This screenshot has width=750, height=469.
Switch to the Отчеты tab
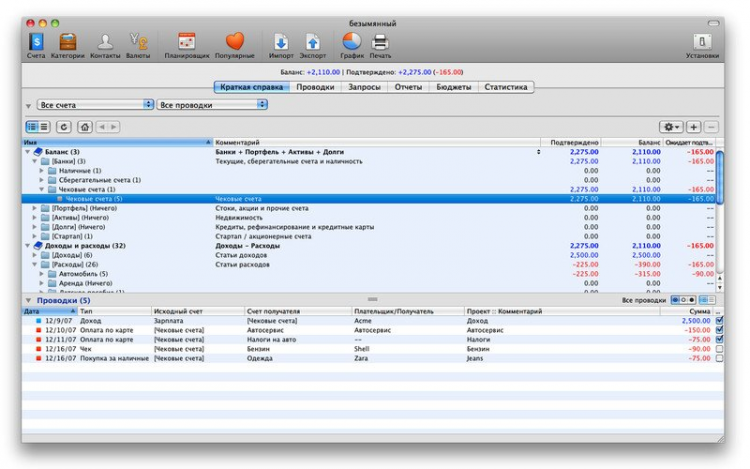pos(408,87)
